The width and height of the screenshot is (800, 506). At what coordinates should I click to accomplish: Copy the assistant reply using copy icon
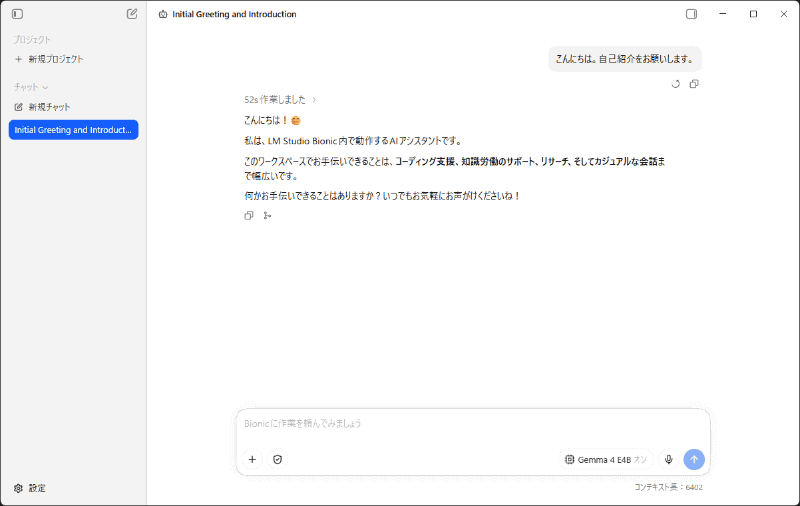coord(248,216)
